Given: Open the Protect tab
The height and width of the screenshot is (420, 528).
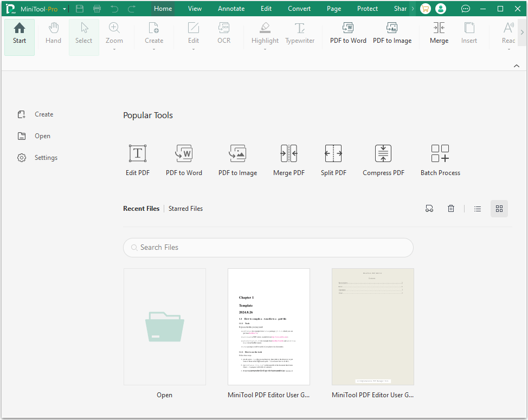Looking at the screenshot, I should click(368, 9).
